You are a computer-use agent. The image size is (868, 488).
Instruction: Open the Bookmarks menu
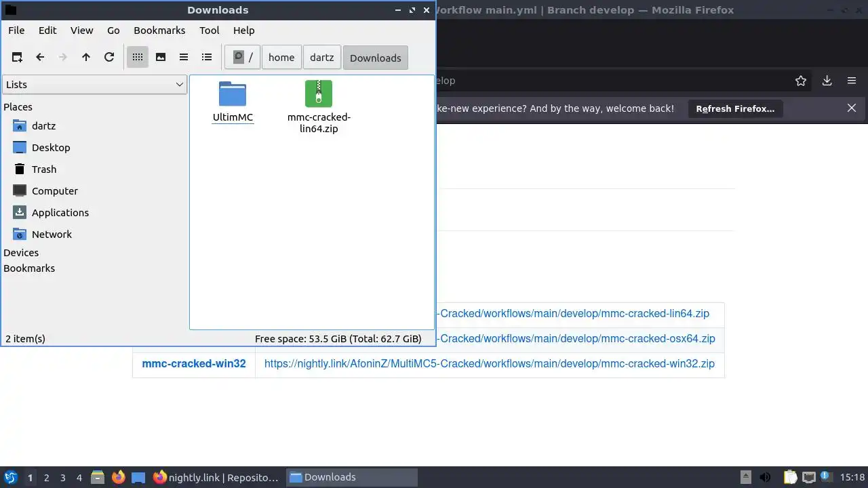coord(159,30)
